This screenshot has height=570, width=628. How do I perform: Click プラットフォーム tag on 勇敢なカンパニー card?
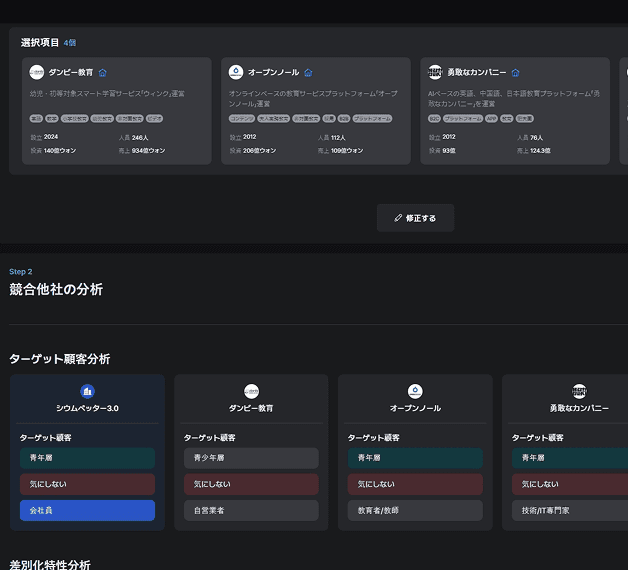coord(463,119)
